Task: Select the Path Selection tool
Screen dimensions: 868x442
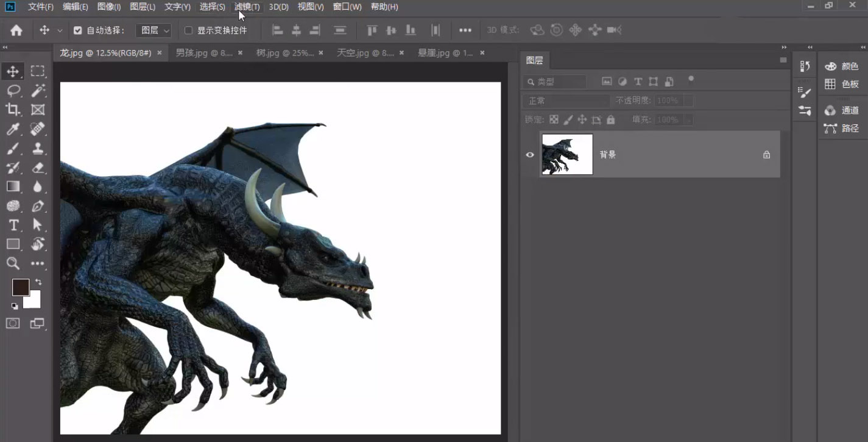Action: tap(38, 225)
